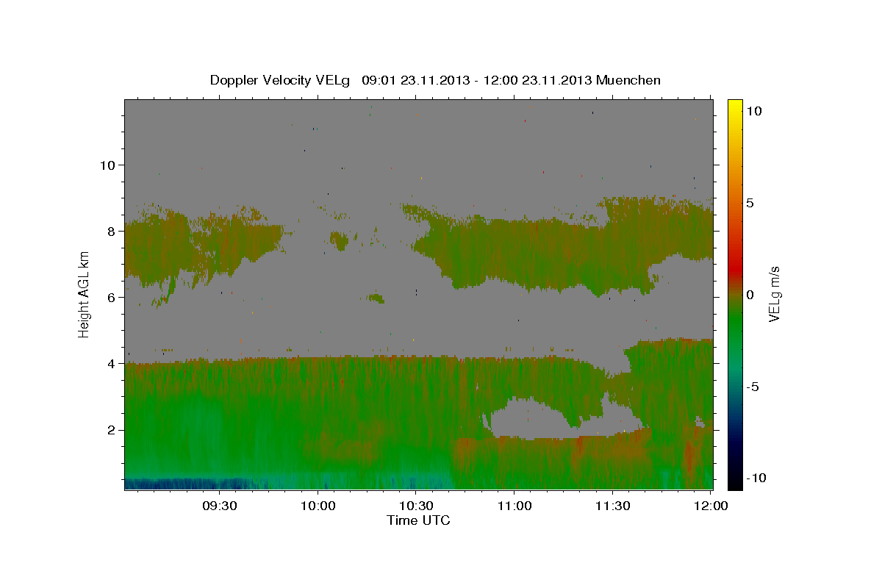Click the colorbar label '-10' at bottom

(x=755, y=478)
